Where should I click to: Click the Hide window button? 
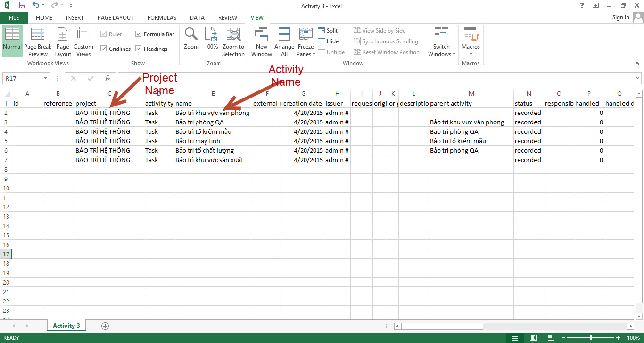[328, 41]
